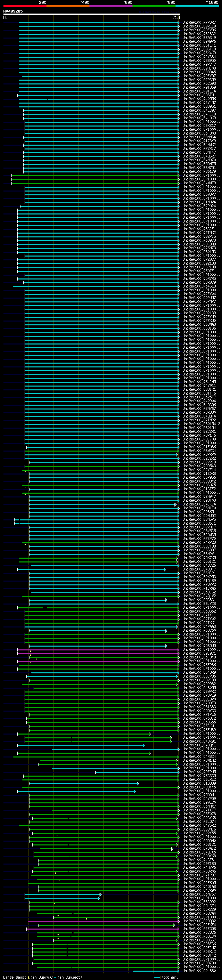Select hit UniRef100_B4DDF7

tap(199, 569)
